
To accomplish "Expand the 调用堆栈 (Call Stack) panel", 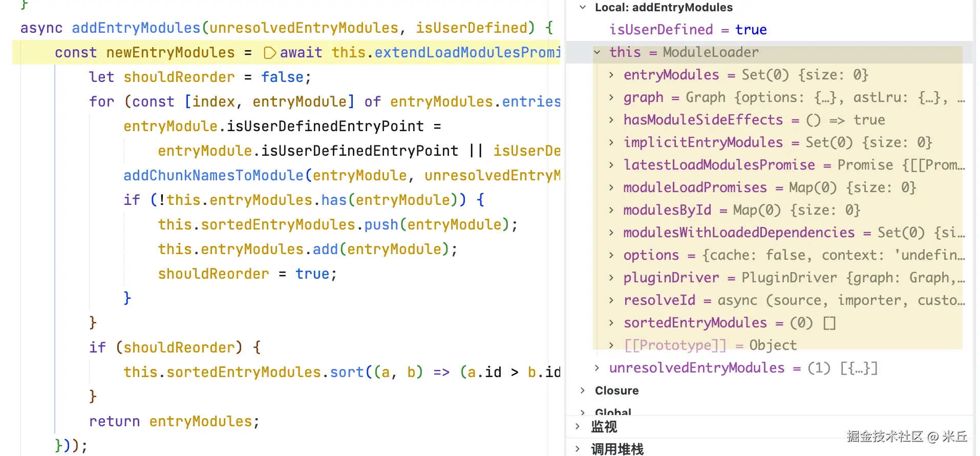I will tap(578, 449).
